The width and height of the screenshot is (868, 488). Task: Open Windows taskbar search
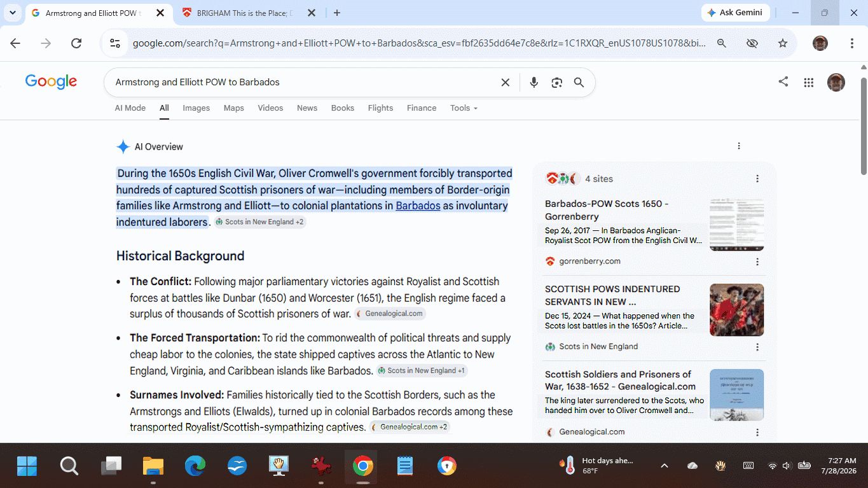[69, 466]
